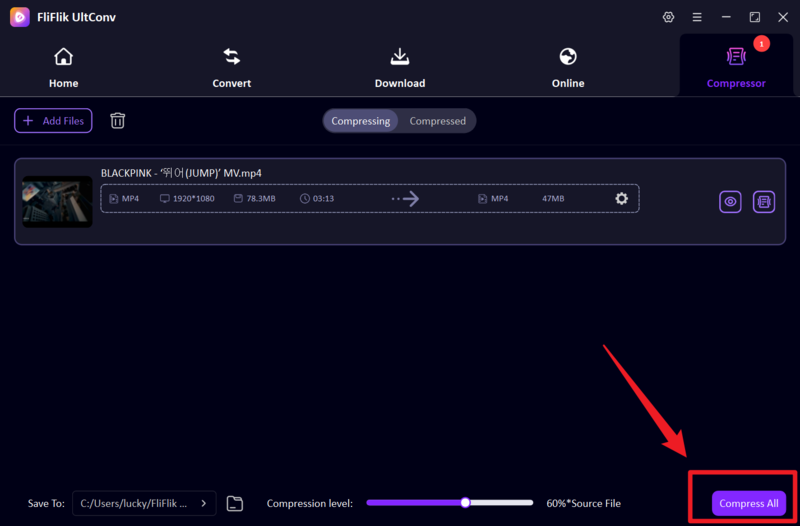
Task: Minimize the FliFlik UltConv window
Action: [726, 17]
